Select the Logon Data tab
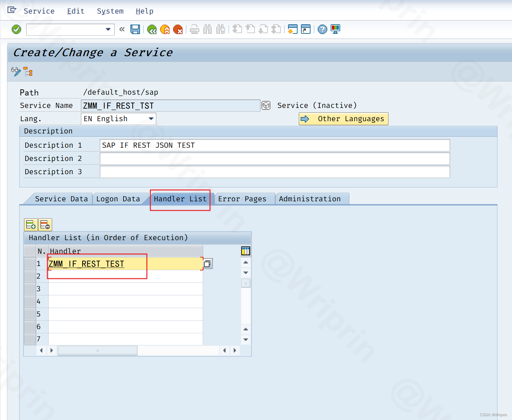The image size is (512, 420). (118, 198)
